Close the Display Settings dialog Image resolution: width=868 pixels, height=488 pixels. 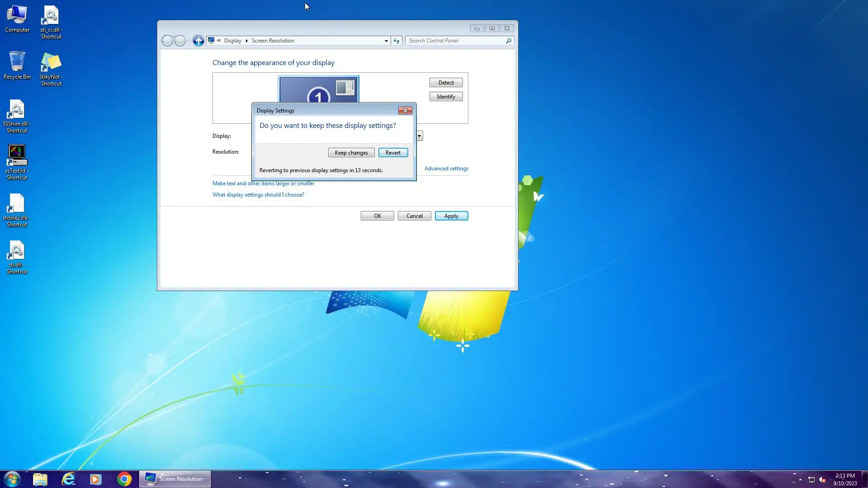click(x=405, y=111)
